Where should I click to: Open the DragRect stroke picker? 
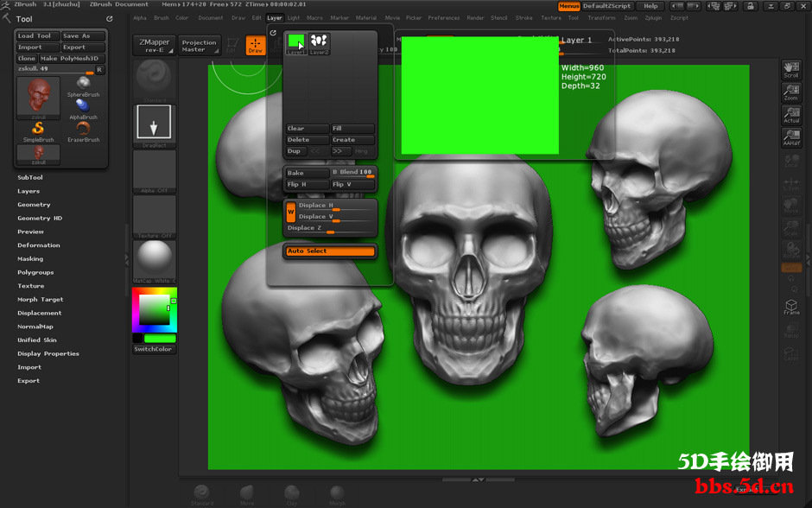coord(154,126)
